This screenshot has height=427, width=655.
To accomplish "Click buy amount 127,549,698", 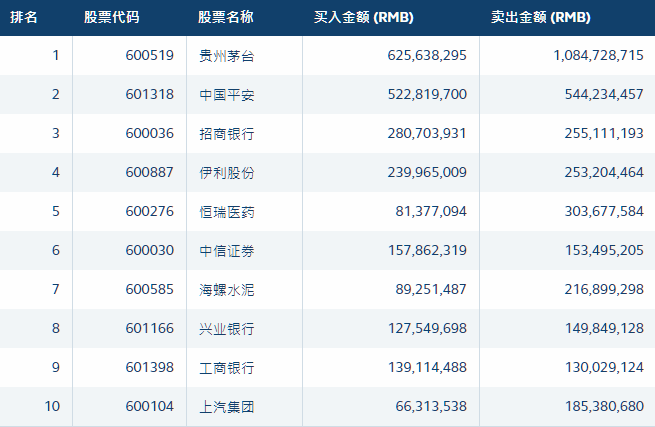I will click(x=427, y=328).
